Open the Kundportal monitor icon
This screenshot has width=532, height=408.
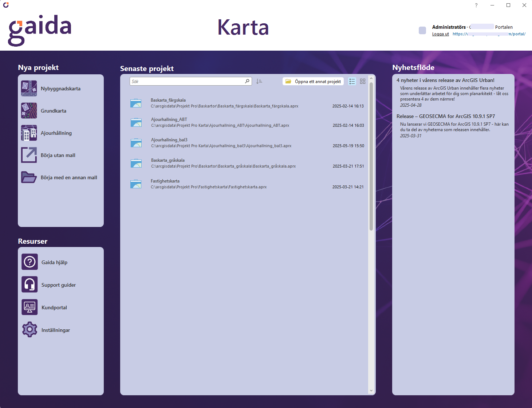pos(29,307)
